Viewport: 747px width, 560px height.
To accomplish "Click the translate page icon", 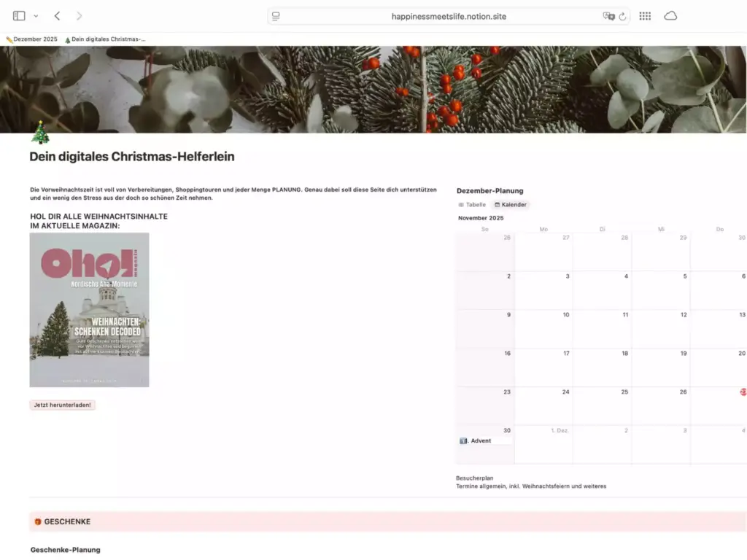I will click(608, 16).
